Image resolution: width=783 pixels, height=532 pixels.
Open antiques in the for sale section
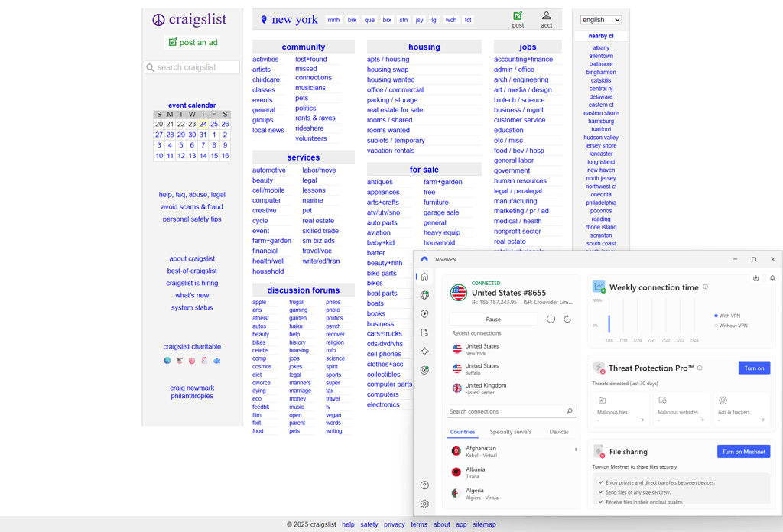point(379,182)
